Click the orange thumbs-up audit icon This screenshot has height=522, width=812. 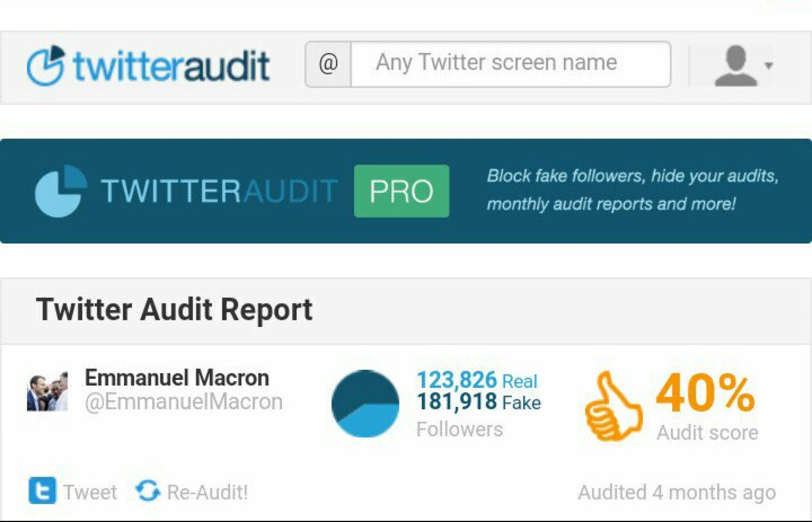(613, 406)
